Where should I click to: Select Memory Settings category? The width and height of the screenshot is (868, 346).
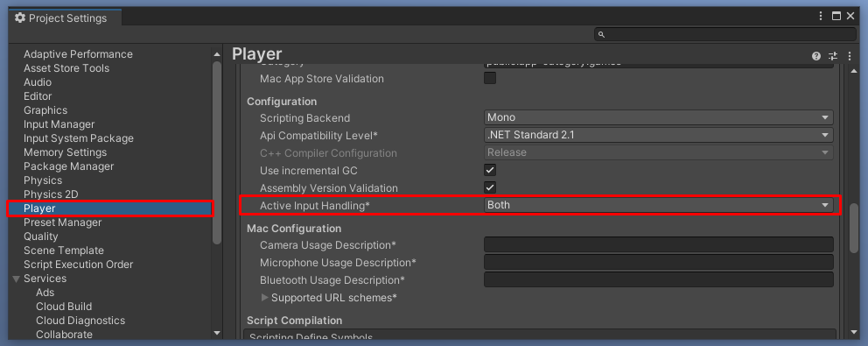tap(66, 152)
